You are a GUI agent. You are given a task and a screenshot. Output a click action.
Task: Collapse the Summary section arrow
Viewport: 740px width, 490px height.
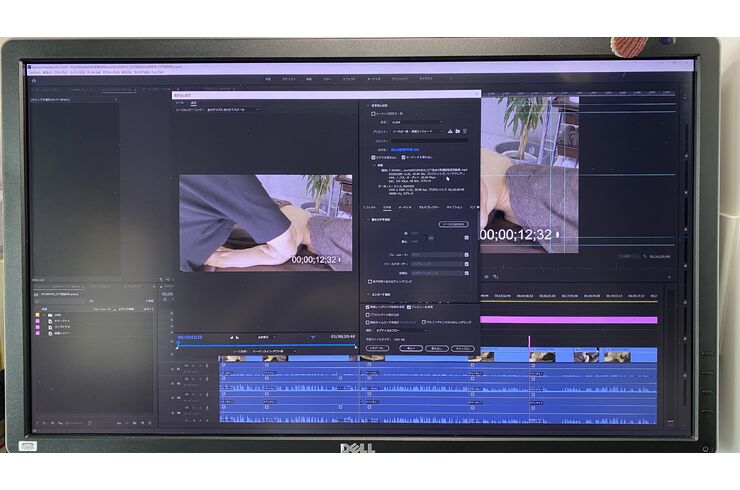pyautogui.click(x=374, y=166)
